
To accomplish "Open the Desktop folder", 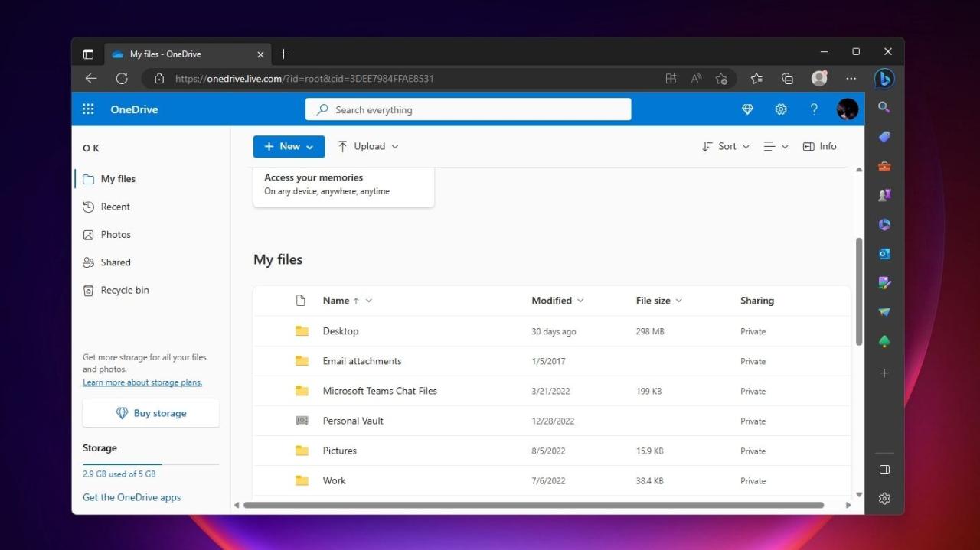I will (x=341, y=331).
